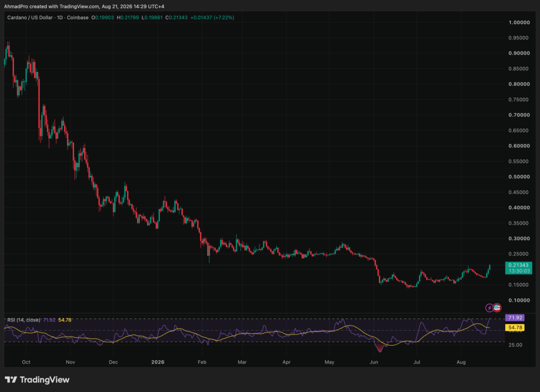Click the 1.00000 price axis label

point(519,22)
